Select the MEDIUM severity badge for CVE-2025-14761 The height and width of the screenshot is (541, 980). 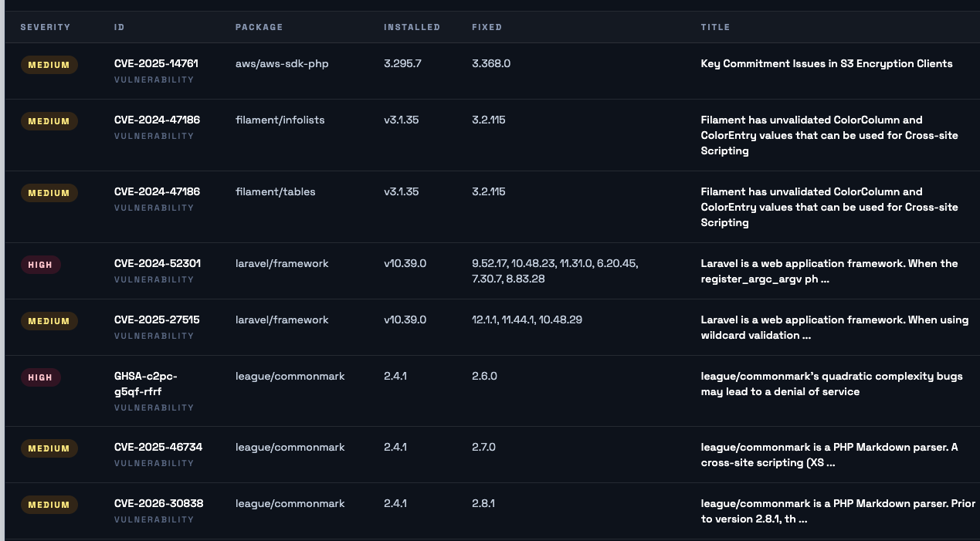(x=49, y=65)
